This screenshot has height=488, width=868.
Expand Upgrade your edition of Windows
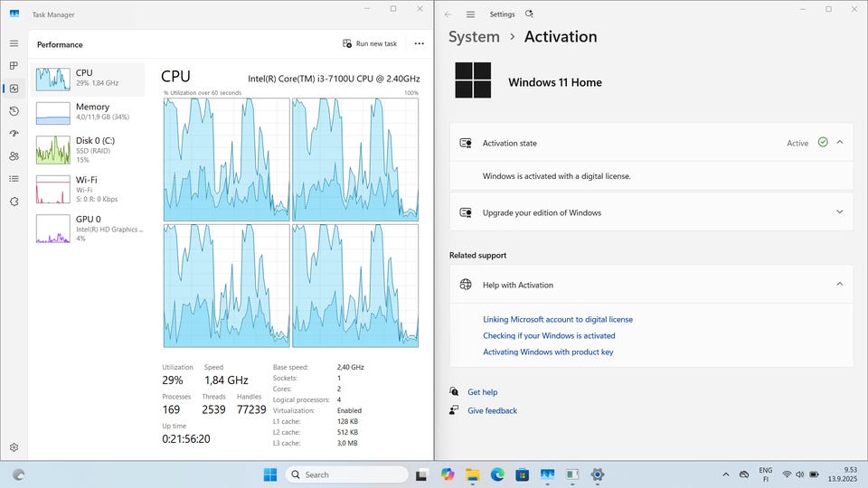839,212
